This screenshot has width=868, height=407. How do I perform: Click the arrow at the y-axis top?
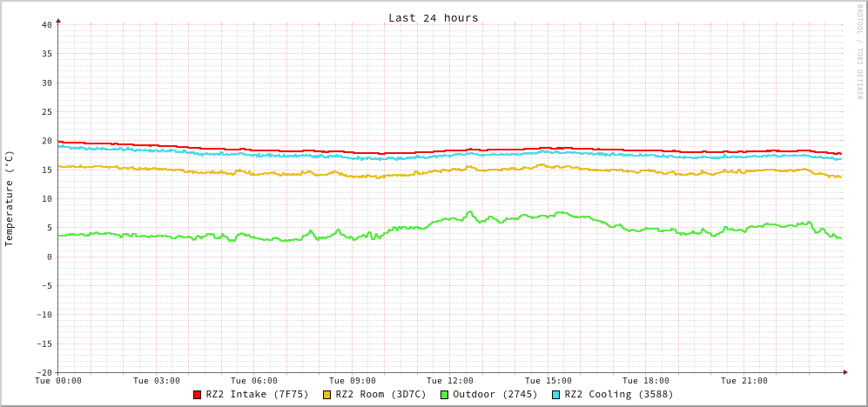58,20
